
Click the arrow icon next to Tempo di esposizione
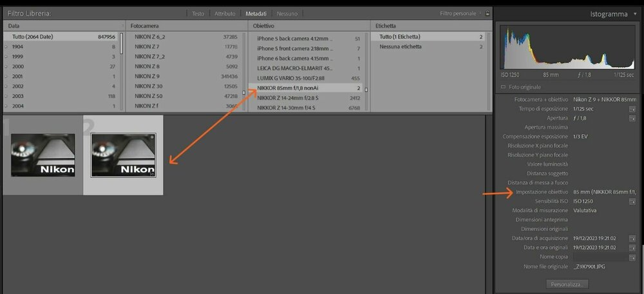click(x=632, y=110)
